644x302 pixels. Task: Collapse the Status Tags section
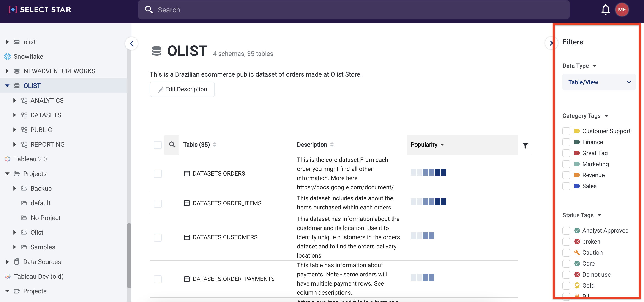pyautogui.click(x=599, y=215)
